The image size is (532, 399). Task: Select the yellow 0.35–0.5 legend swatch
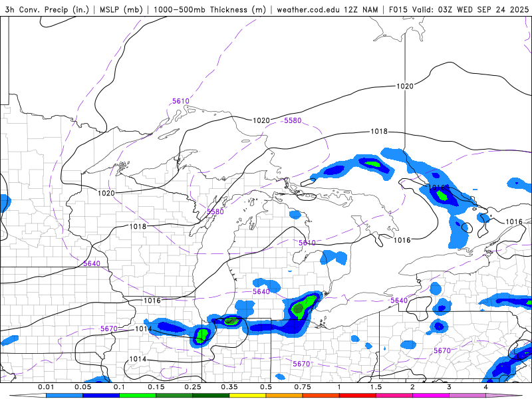[247, 396]
